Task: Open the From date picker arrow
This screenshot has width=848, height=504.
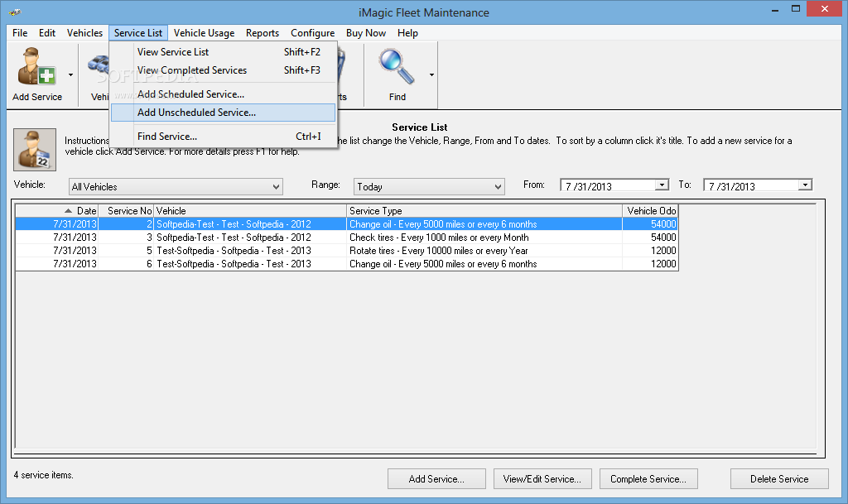Action: 662,185
